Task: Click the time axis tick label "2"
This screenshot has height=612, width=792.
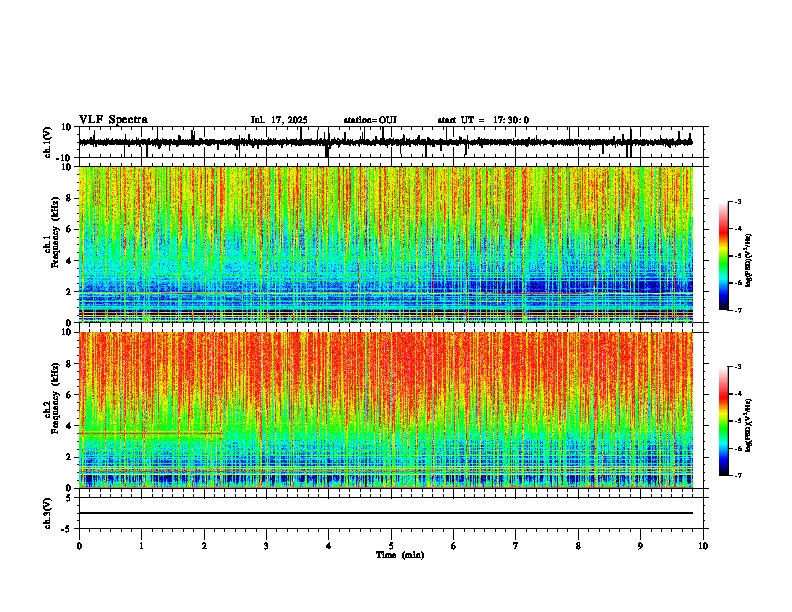Action: tap(204, 546)
